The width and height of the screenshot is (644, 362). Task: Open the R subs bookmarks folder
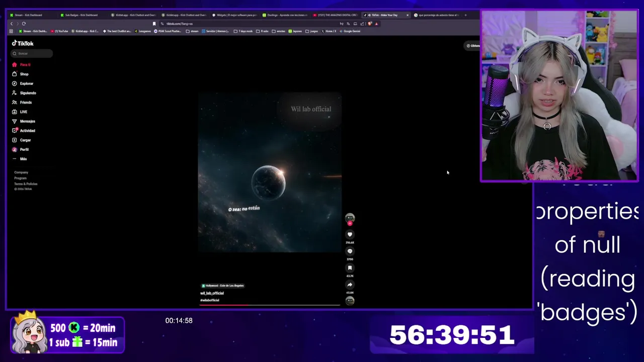pyautogui.click(x=263, y=31)
